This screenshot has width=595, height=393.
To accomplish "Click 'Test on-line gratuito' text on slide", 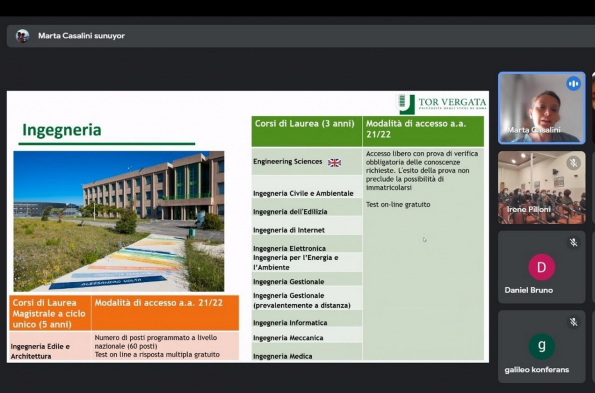I will (398, 204).
